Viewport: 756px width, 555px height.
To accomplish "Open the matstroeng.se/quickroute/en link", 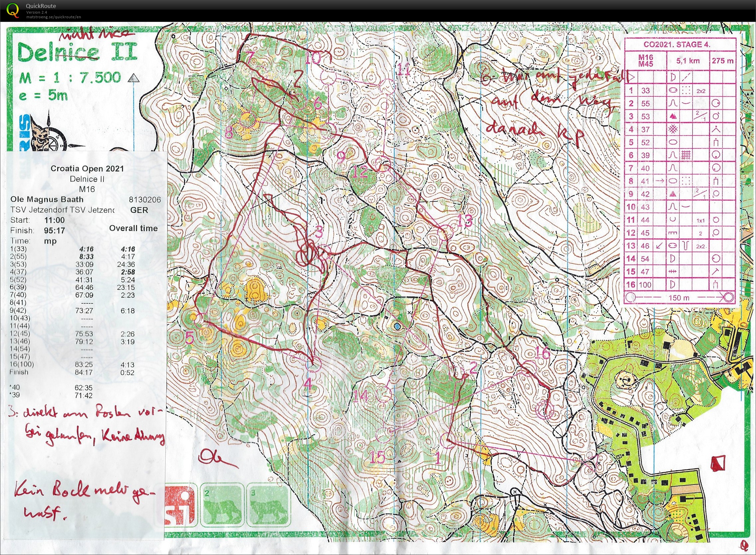I will coord(54,17).
